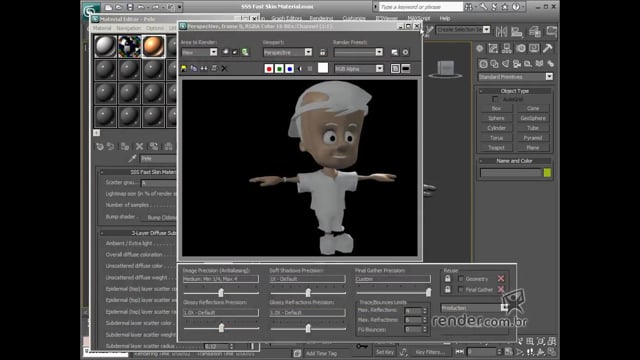This screenshot has height=360, width=640.
Task: Click the Sphere primitive button
Action: click(496, 118)
